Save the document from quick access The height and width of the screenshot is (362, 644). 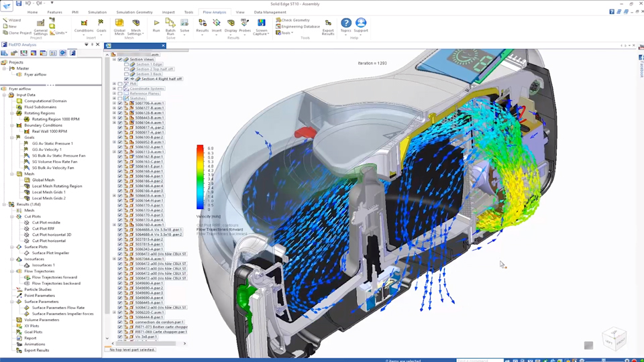click(19, 3)
